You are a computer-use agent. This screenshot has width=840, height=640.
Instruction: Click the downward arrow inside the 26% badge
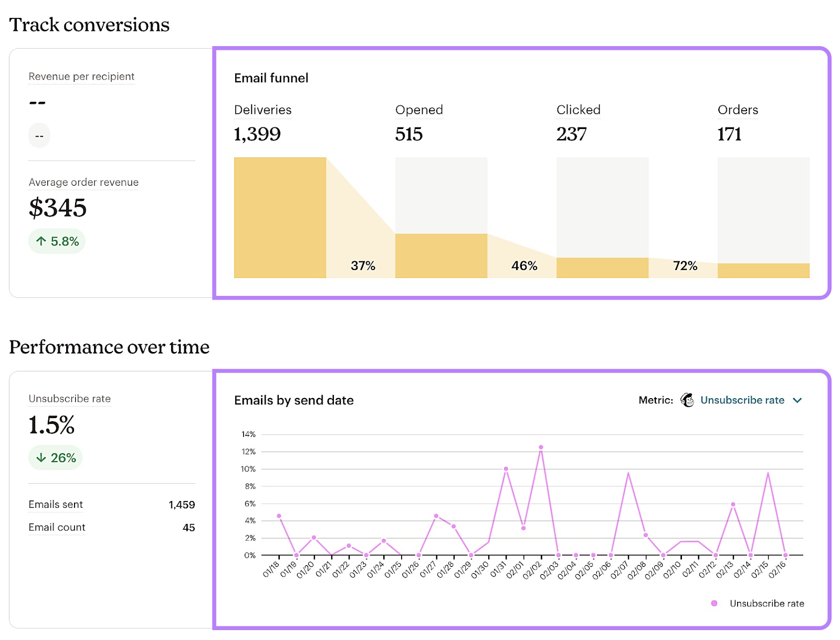tap(41, 457)
